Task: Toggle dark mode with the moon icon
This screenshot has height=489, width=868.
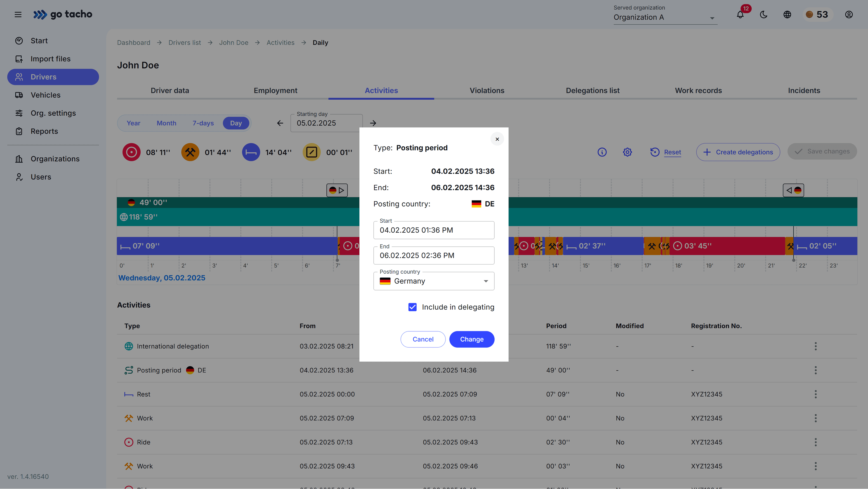Action: (x=764, y=14)
